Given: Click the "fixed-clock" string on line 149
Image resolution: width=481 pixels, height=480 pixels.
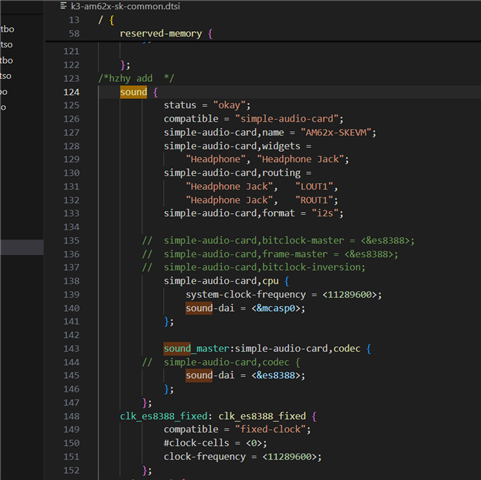Looking at the screenshot, I should pos(271,429).
